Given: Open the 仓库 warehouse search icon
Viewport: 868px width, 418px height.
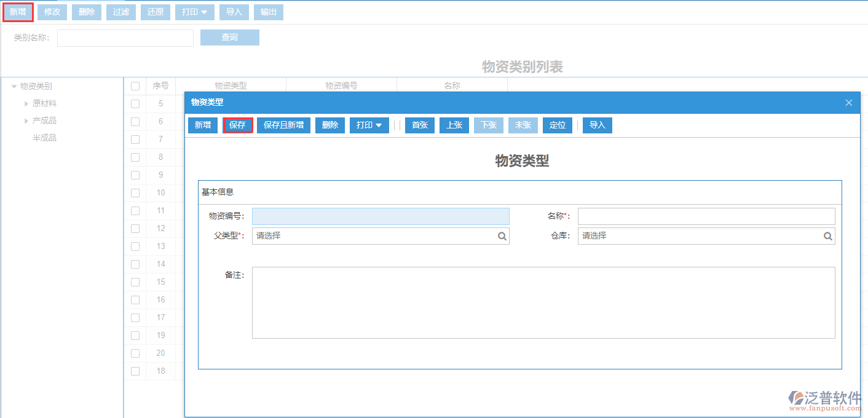Looking at the screenshot, I should 828,235.
